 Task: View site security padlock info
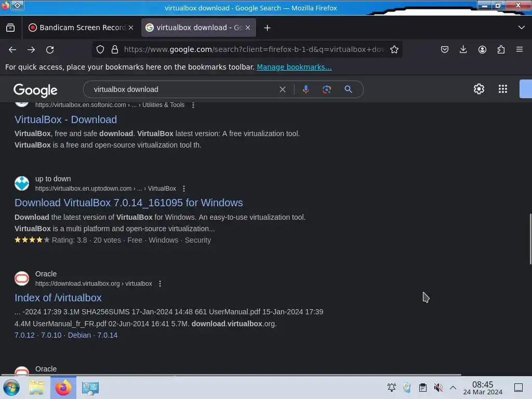(115, 49)
